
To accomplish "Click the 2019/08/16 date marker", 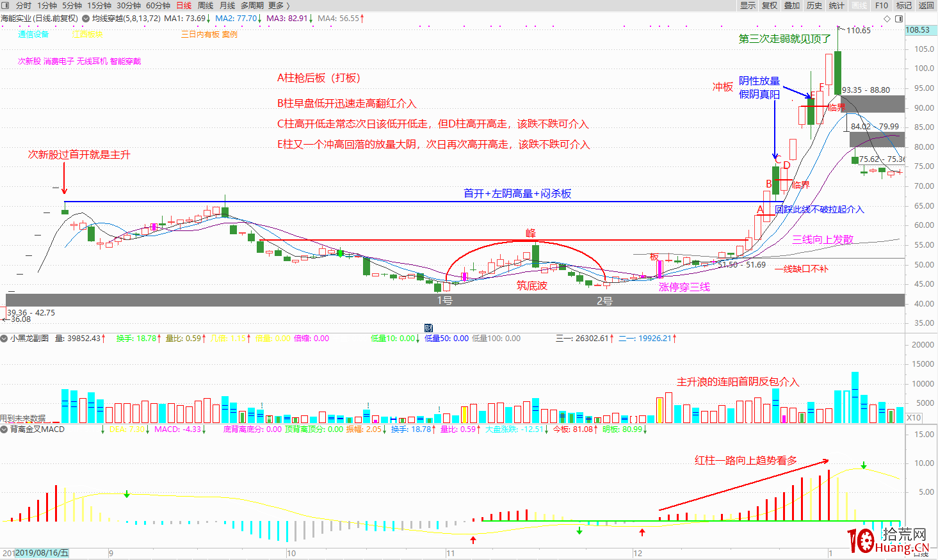I will pos(42,553).
